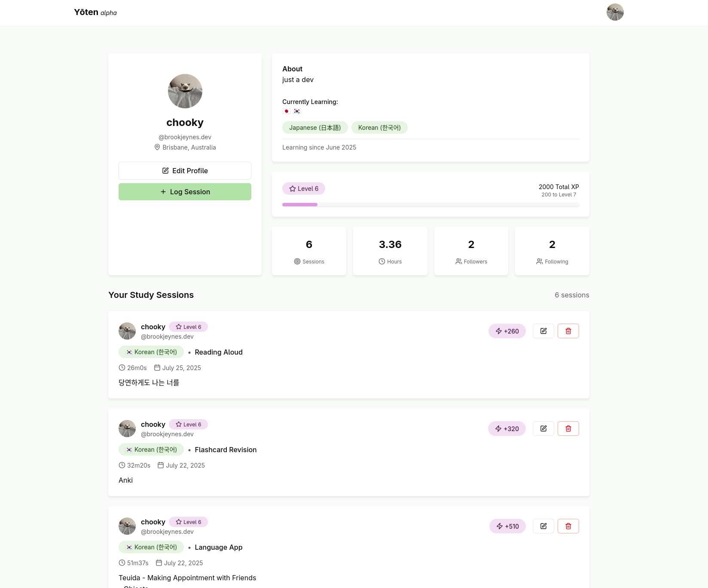The height and width of the screenshot is (588, 708).
Task: Click the +260 XP badge
Action: coord(507,331)
